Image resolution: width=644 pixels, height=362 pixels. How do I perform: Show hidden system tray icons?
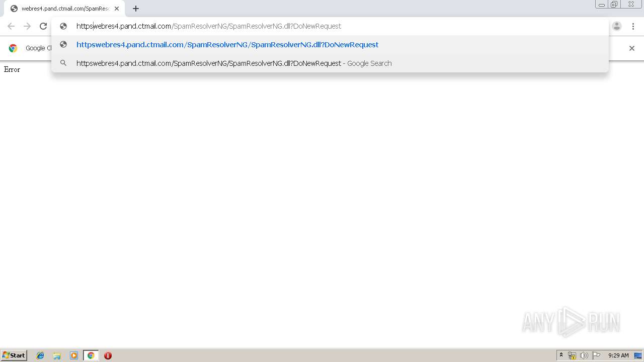click(x=561, y=355)
